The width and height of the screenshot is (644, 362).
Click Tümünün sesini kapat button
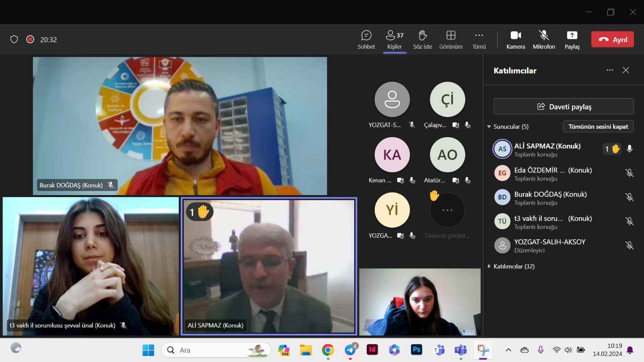tap(598, 127)
